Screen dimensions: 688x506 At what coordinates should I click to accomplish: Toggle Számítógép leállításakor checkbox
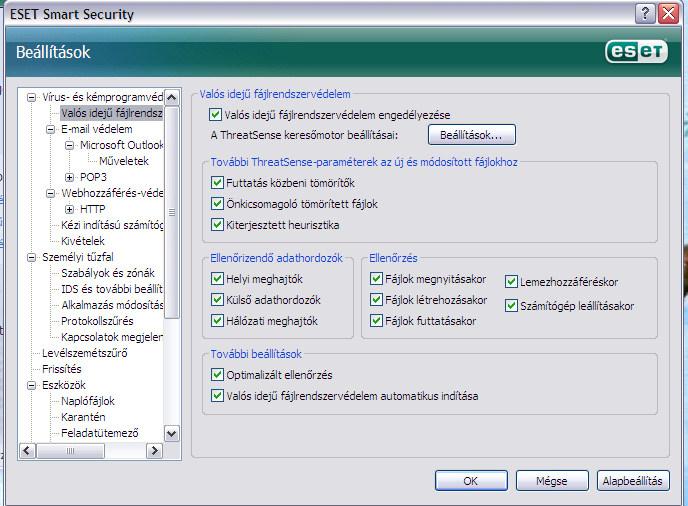click(511, 306)
